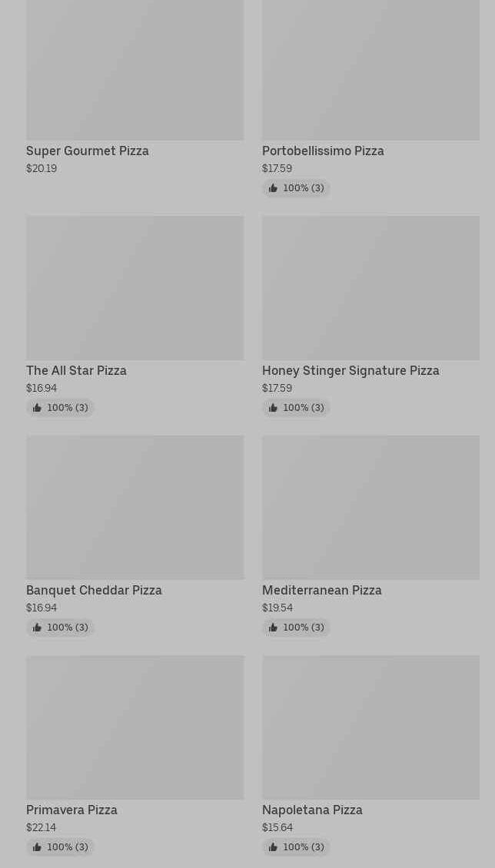Click thumbs-up icon under Mediterranean Pizza

pos(273,628)
